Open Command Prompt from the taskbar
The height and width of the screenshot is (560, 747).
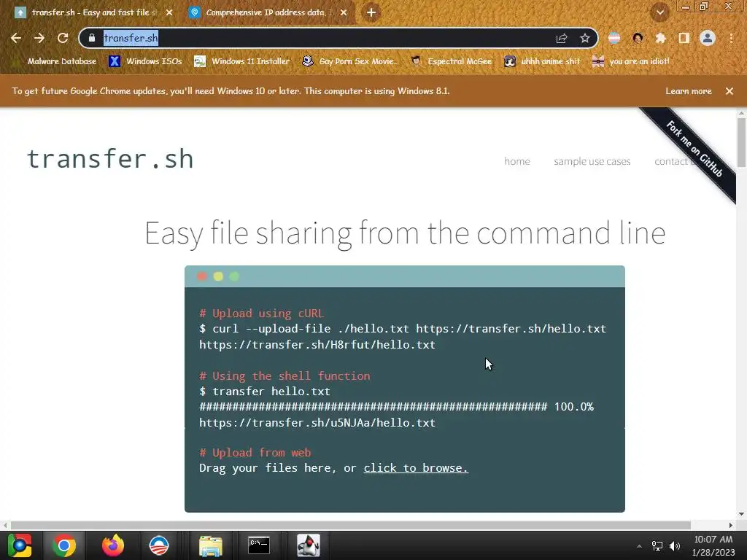pos(259,545)
